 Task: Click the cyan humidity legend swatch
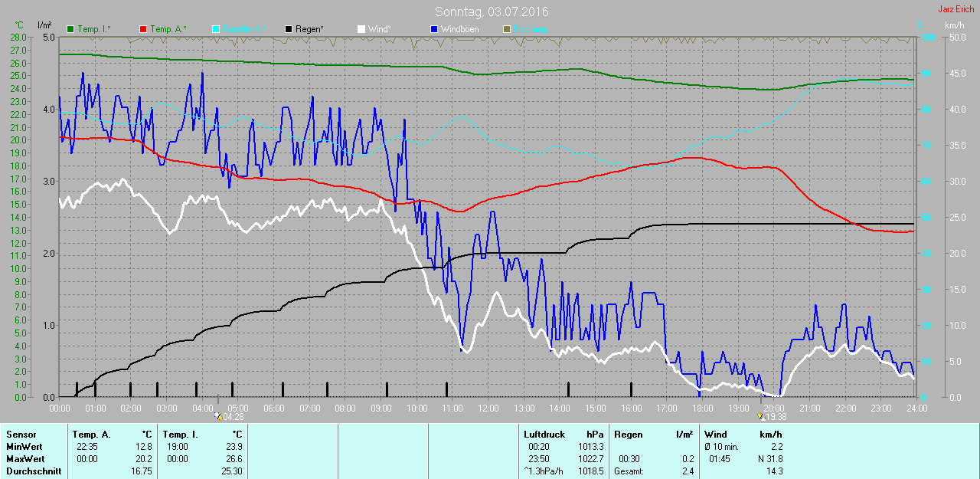[216, 29]
